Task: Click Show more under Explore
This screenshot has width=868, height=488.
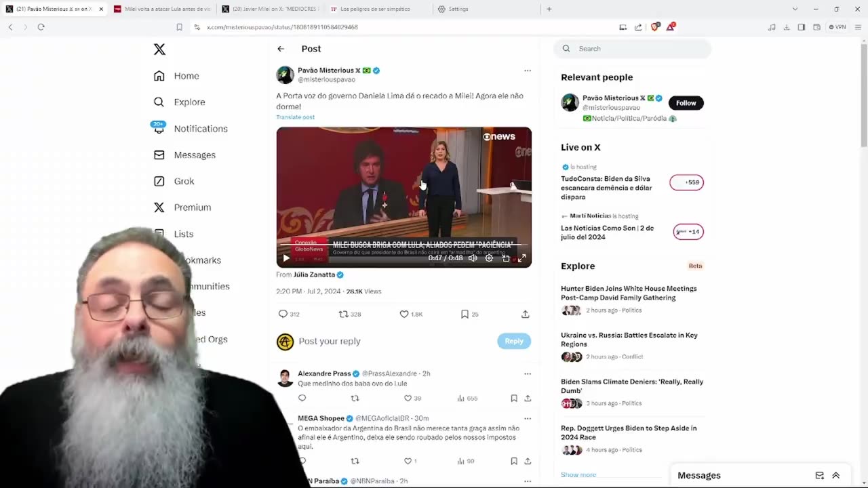Action: [578, 475]
